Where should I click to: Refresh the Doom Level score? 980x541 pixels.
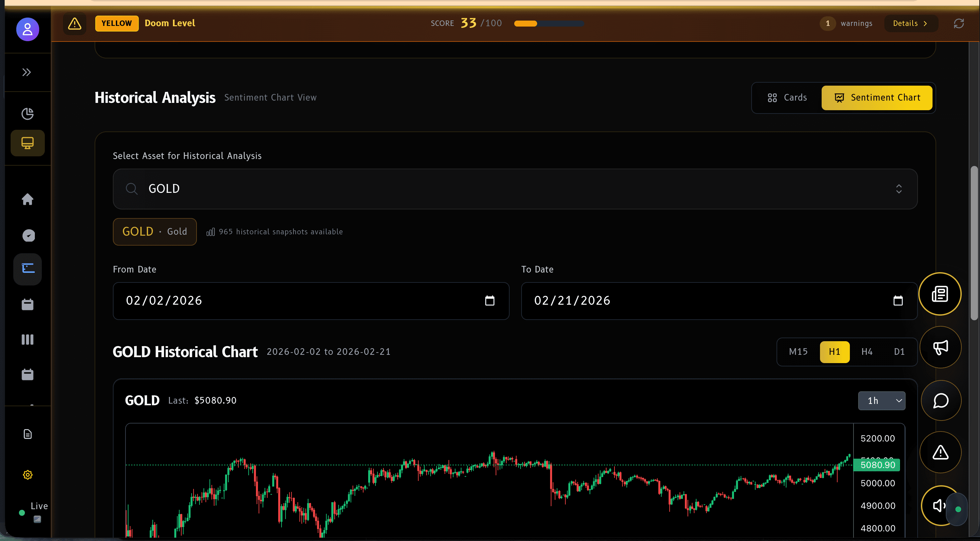coord(959,23)
